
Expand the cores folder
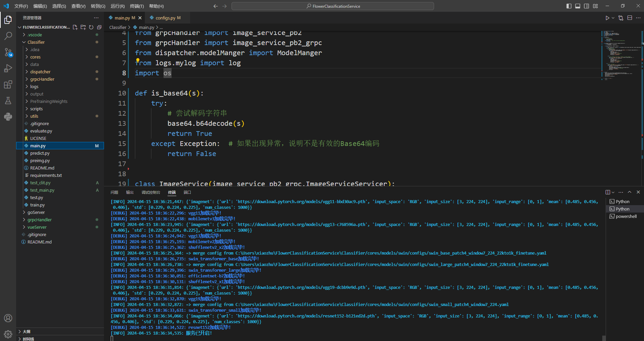tap(60, 57)
